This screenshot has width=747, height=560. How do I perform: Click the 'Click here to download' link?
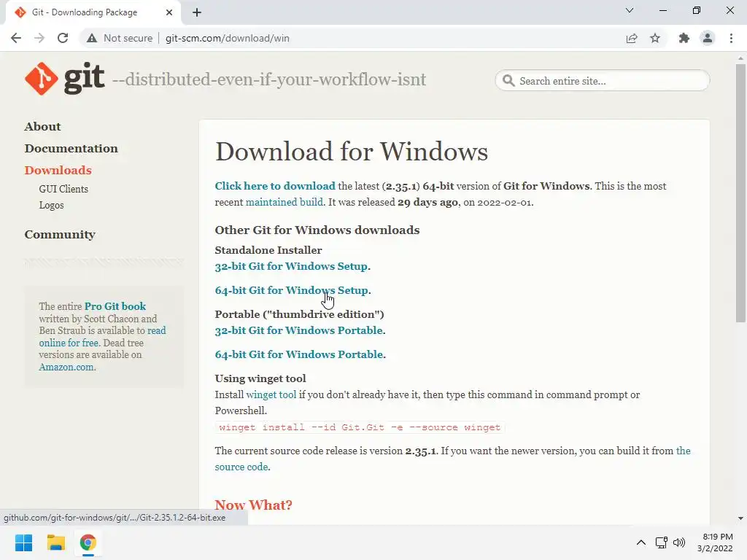click(x=275, y=186)
